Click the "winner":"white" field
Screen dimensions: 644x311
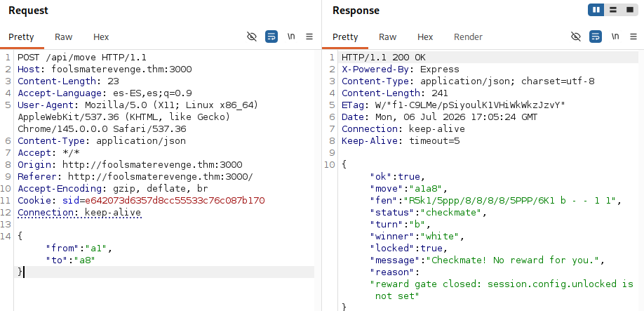(x=417, y=236)
